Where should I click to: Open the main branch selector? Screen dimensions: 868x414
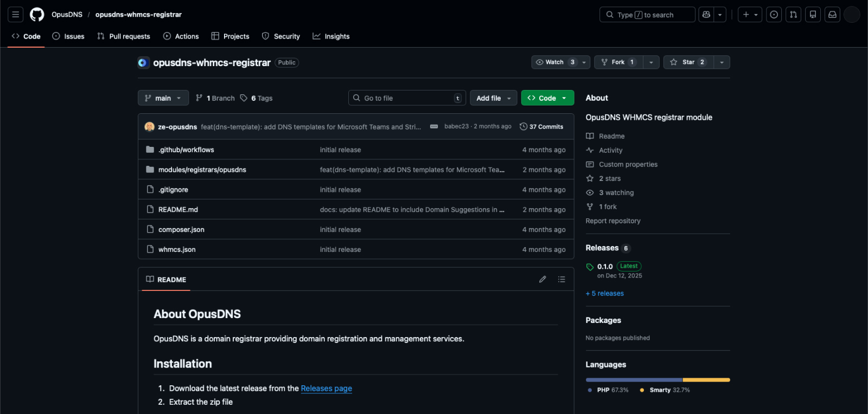click(163, 98)
